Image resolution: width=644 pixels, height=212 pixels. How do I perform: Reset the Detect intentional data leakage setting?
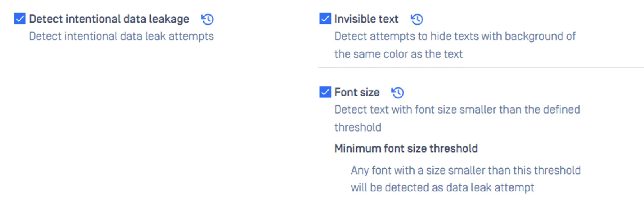click(207, 19)
